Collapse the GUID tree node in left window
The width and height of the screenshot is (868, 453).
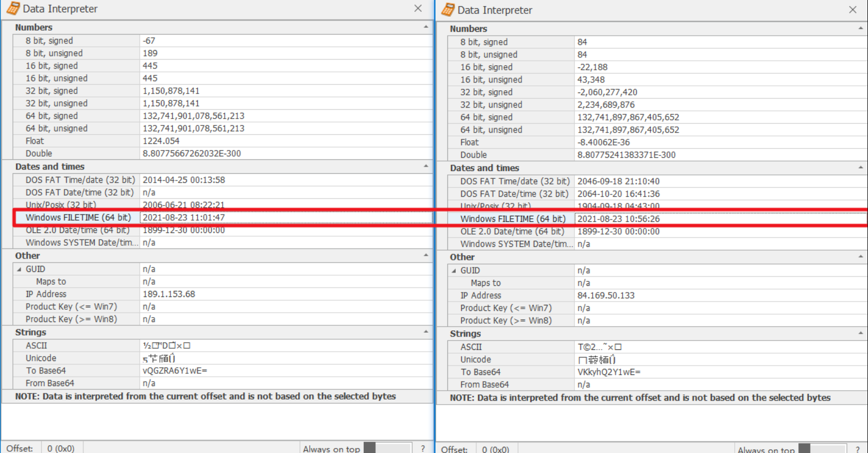tap(19, 269)
